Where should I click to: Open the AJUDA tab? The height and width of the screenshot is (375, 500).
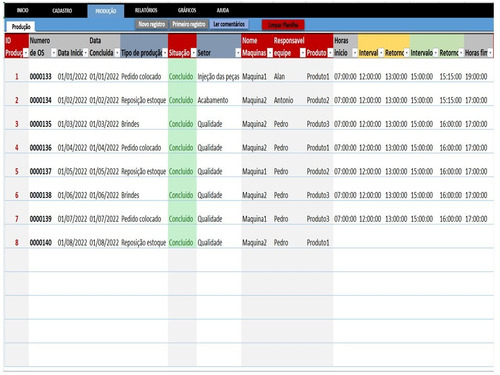point(223,10)
